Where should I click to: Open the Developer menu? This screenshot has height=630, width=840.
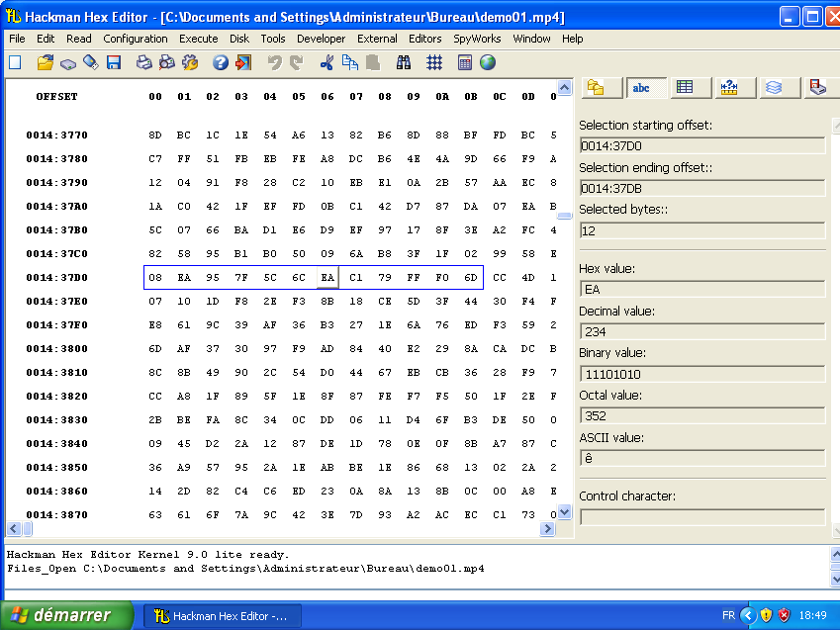[322, 39]
